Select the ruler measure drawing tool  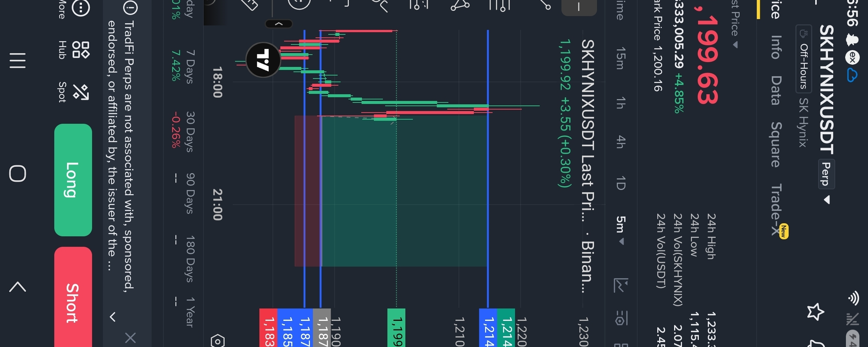coord(250,4)
